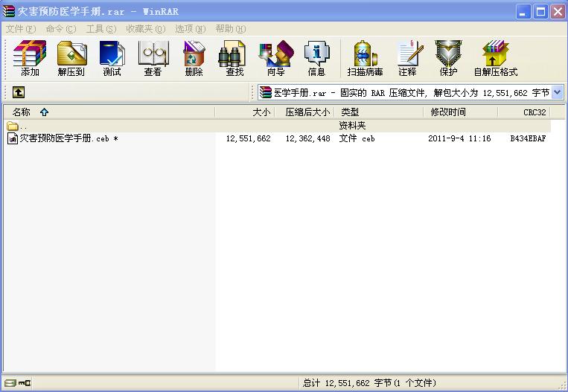Viewport: 568px width, 392px height.
Task: Click packed size 12,362,448
Action: click(x=307, y=138)
